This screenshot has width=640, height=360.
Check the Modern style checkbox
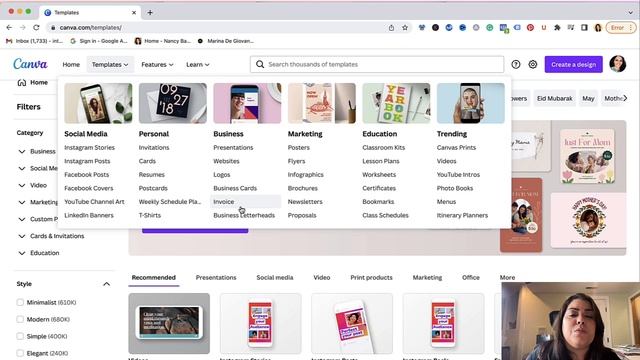(x=20, y=319)
